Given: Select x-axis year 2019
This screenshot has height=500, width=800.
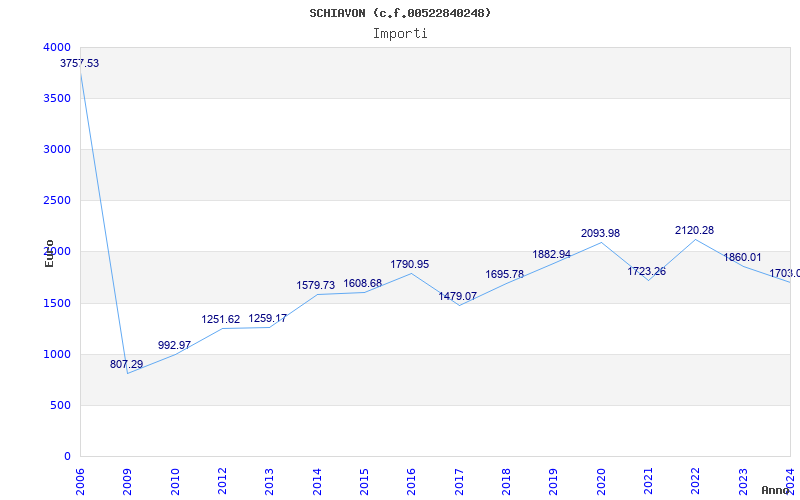Looking at the screenshot, I should coord(554,482).
